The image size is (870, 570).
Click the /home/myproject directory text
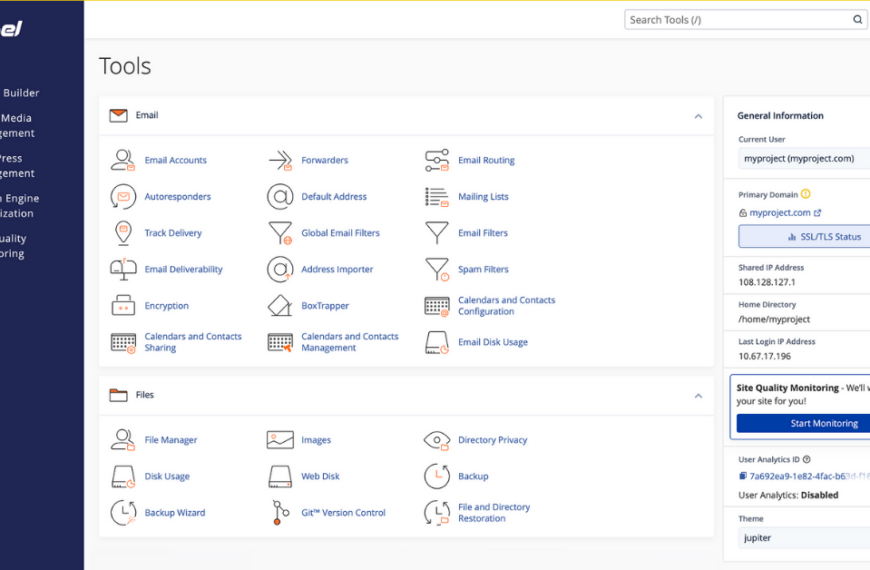click(x=773, y=319)
